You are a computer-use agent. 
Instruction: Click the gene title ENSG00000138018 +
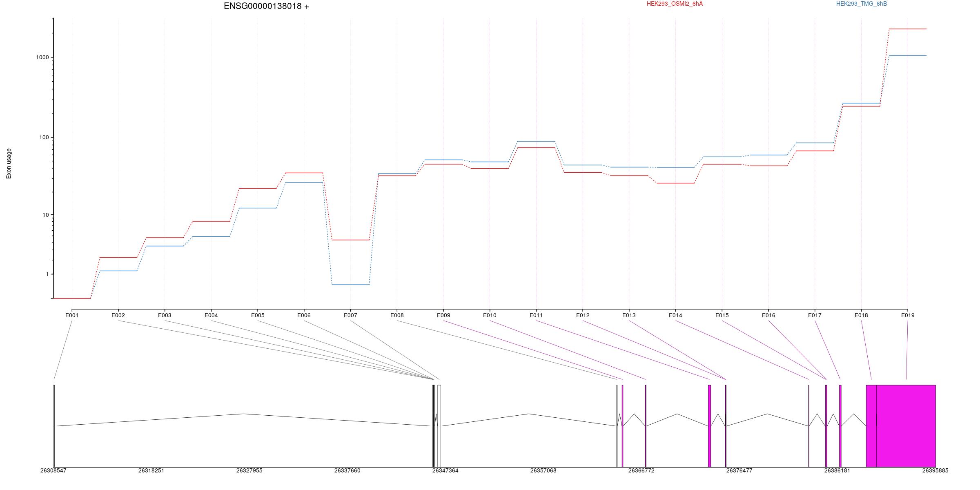click(x=266, y=6)
